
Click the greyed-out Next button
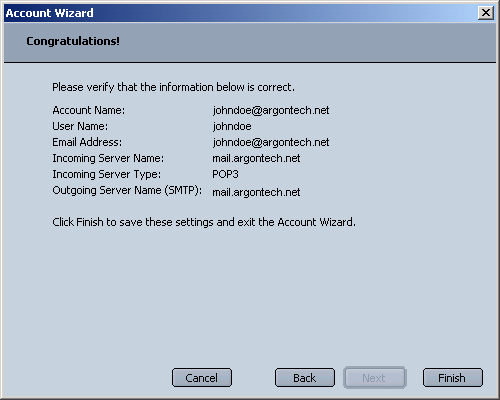pyautogui.click(x=375, y=378)
